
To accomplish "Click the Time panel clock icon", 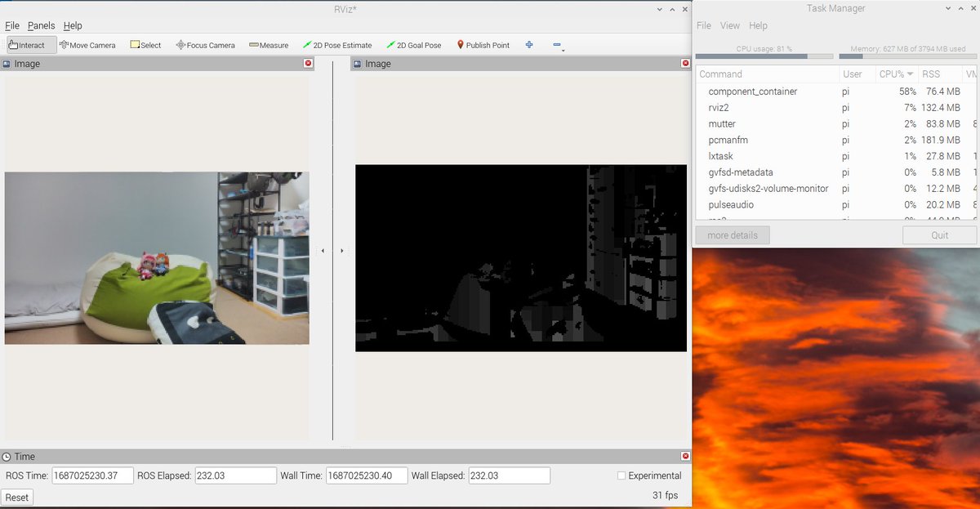I will pos(7,456).
